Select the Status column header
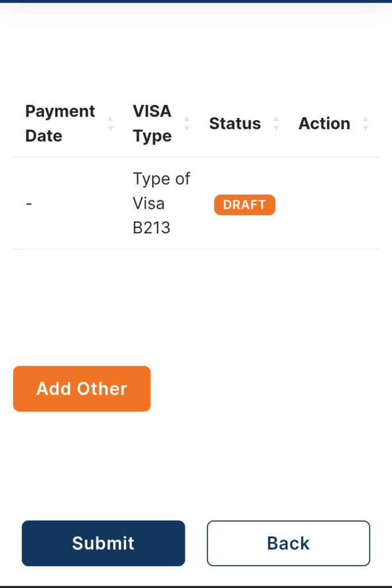The height and width of the screenshot is (588, 392). 235,123
